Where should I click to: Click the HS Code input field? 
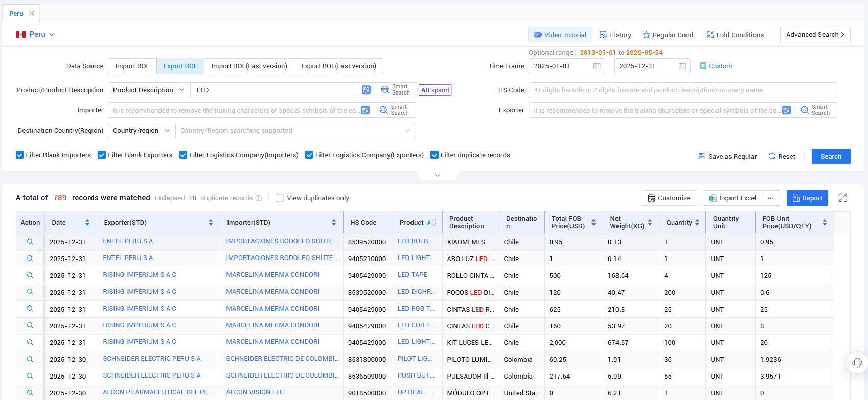682,90
